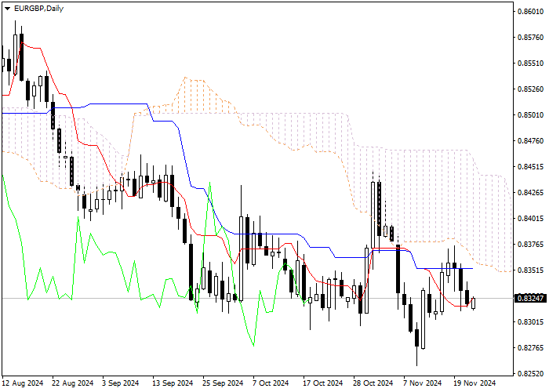Click the 25 Sep 2024 date label

[x=223, y=383]
